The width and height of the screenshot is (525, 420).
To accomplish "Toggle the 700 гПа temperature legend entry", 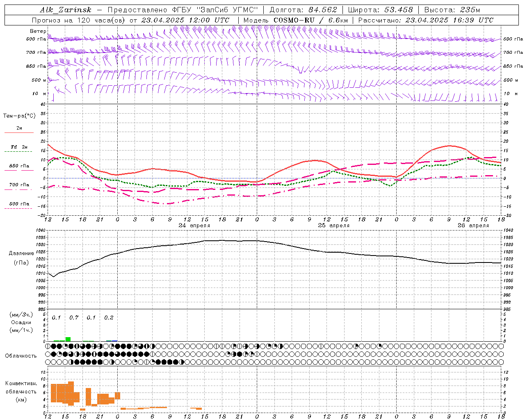I will (x=19, y=185).
